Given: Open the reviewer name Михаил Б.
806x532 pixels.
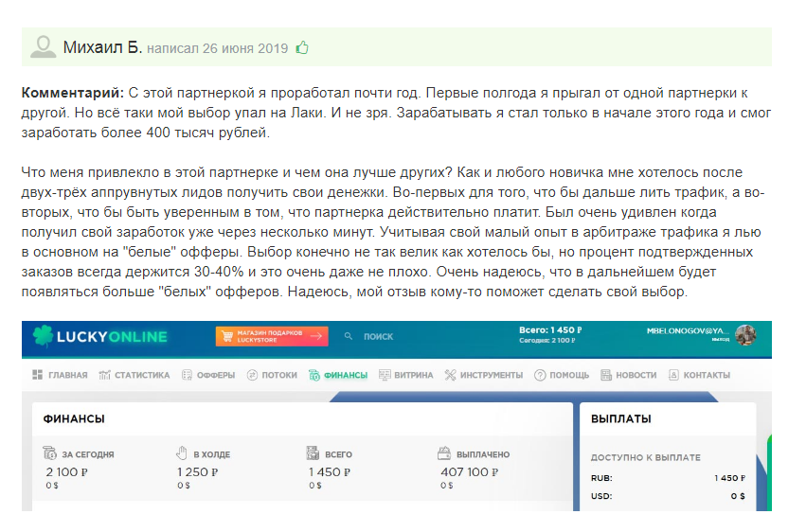Looking at the screenshot, I should pos(102,47).
